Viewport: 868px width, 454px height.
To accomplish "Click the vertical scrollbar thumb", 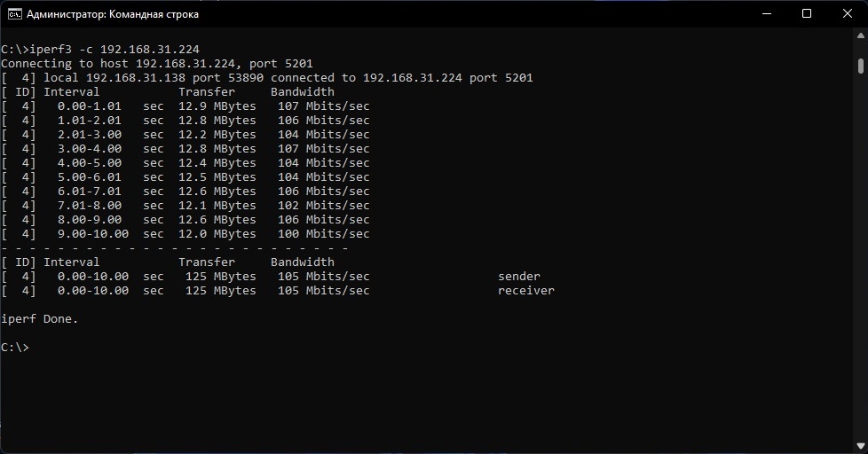I will coord(861,66).
